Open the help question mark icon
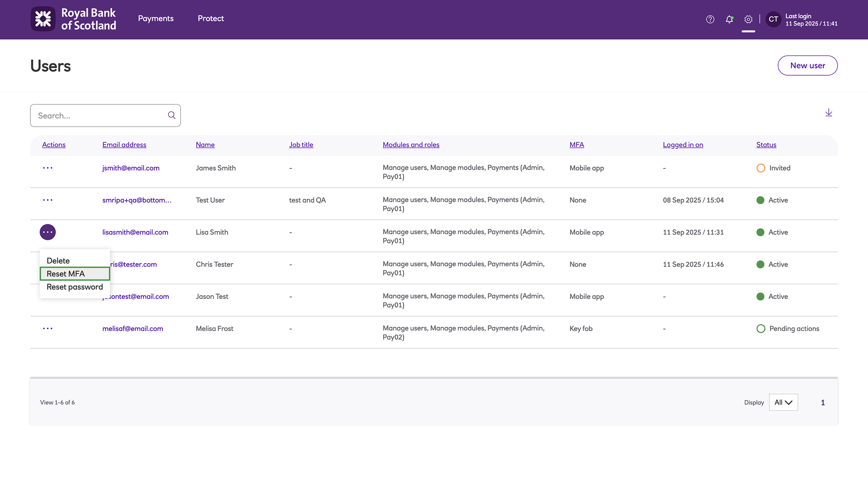Viewport: 868px width, 479px height. click(x=710, y=19)
